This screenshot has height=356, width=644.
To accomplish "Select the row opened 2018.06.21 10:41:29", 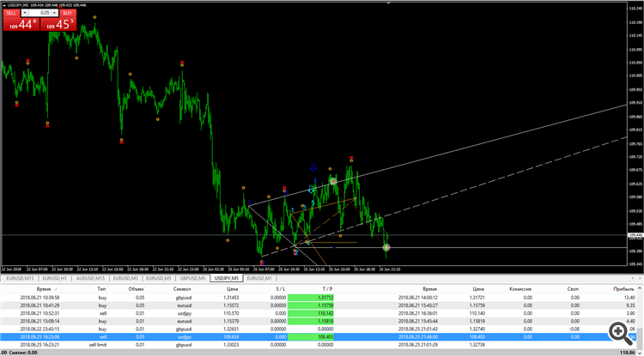I will 319,305.
